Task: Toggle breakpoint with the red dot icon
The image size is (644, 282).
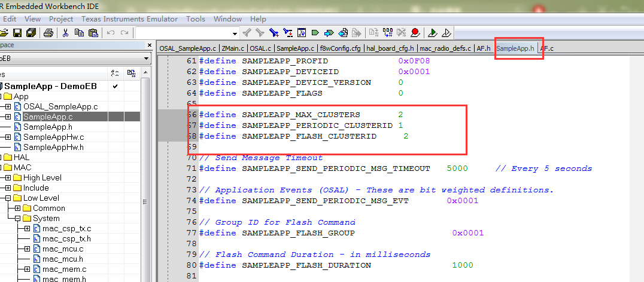Action: [415, 33]
